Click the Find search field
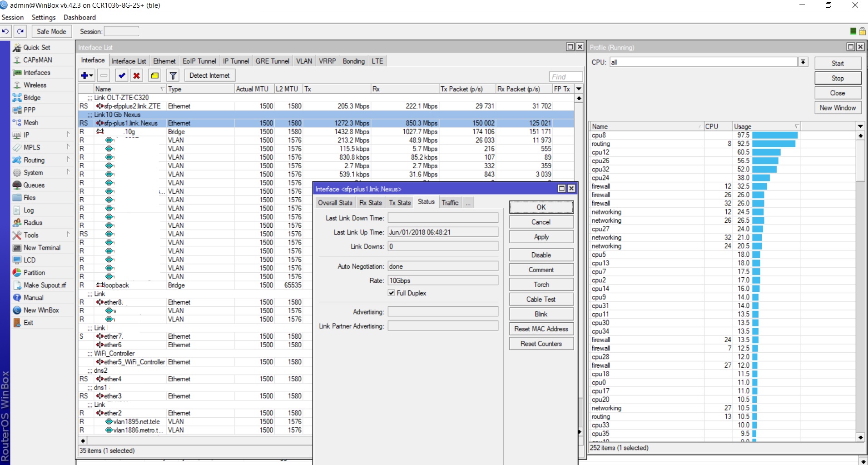The width and height of the screenshot is (868, 465). pos(565,77)
